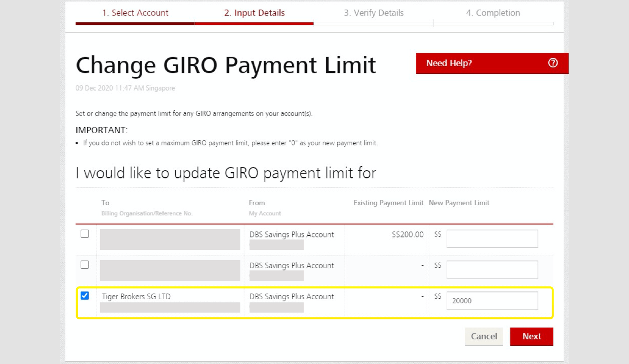Click the Tiger Brokers SG LTD text
The width and height of the screenshot is (629, 364).
coord(136,297)
